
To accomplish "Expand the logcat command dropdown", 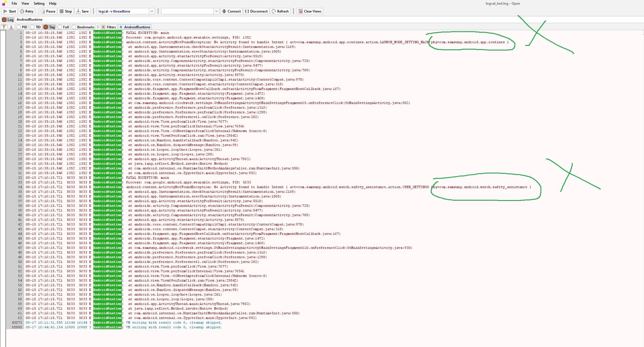I will pos(152,11).
